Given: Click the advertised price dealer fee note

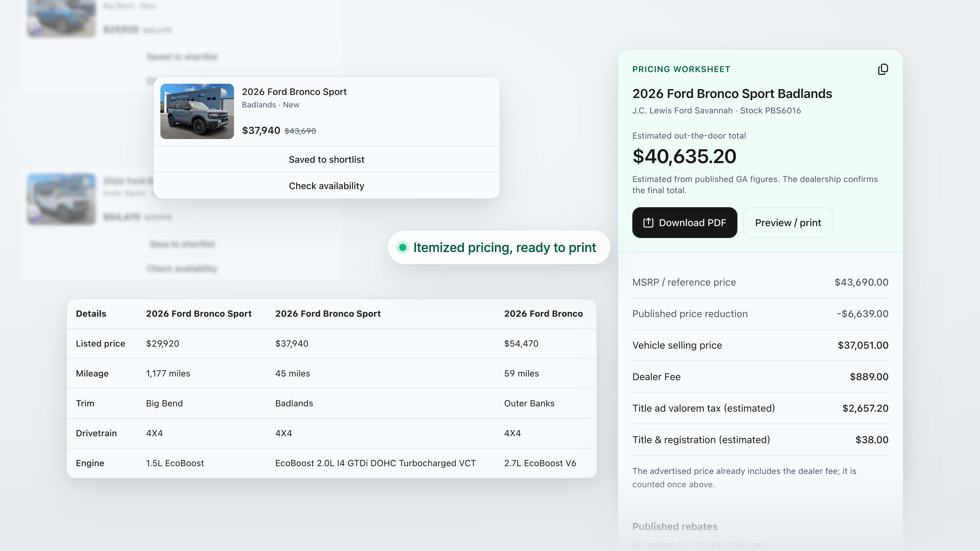Looking at the screenshot, I should [x=744, y=478].
